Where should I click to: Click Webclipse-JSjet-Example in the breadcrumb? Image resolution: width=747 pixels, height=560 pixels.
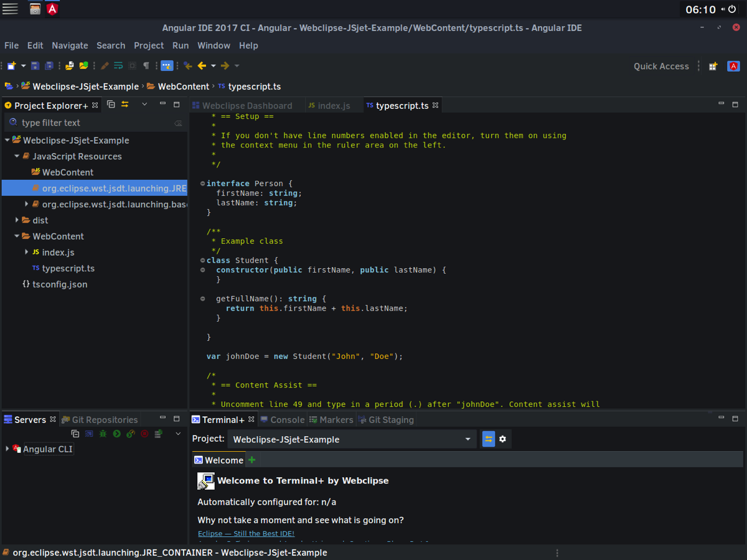pyautogui.click(x=85, y=86)
